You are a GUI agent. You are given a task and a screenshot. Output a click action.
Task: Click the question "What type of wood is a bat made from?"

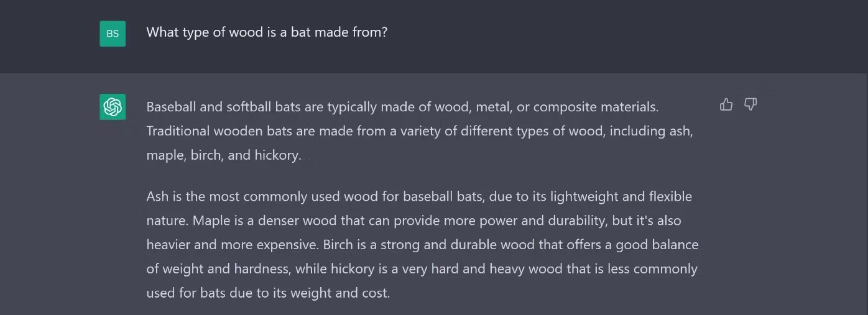[267, 32]
